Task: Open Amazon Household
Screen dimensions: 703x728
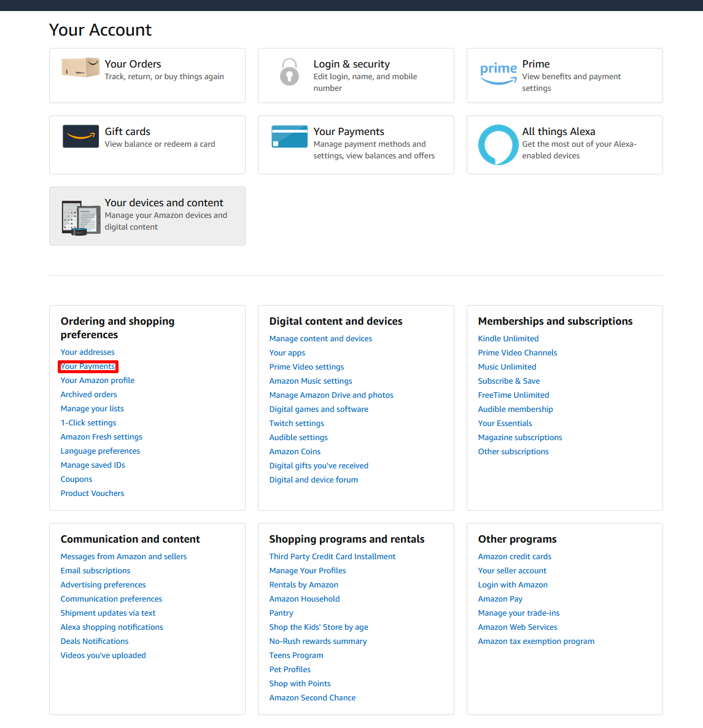Action: pyautogui.click(x=305, y=599)
